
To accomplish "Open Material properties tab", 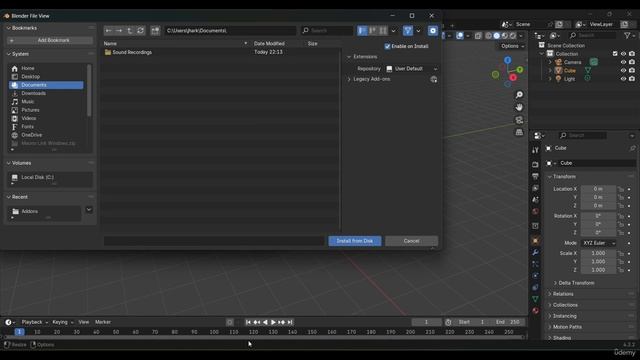I will point(535,311).
